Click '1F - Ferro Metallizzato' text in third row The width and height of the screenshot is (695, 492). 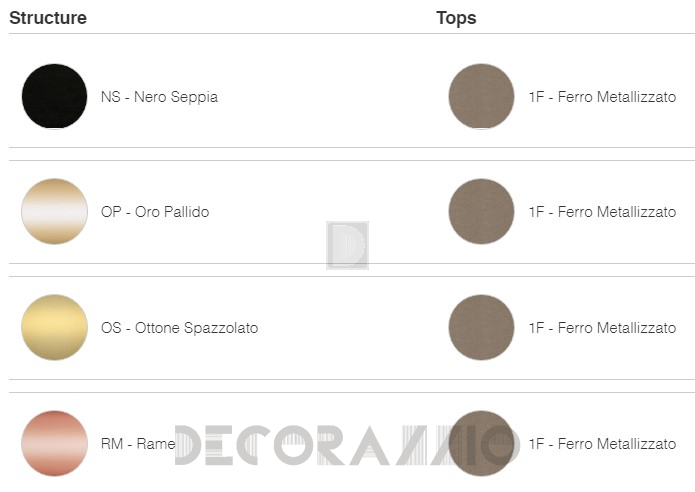pyautogui.click(x=602, y=328)
